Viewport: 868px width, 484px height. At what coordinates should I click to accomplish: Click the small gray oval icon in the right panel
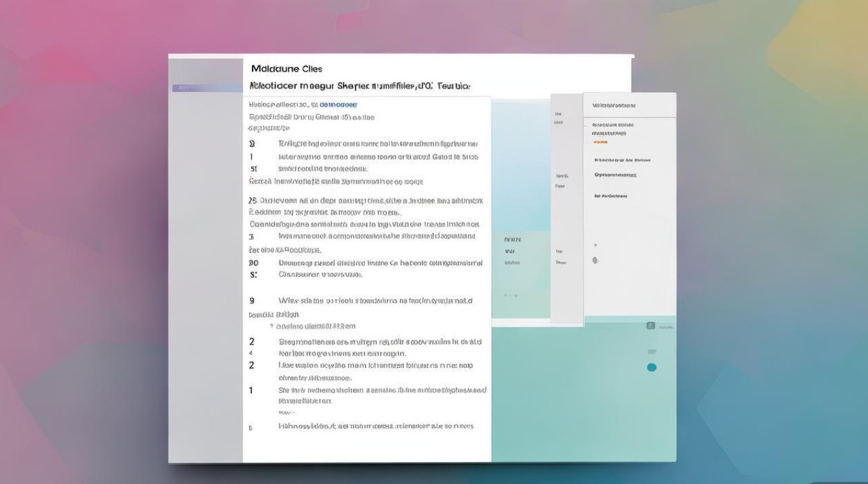pyautogui.click(x=595, y=260)
